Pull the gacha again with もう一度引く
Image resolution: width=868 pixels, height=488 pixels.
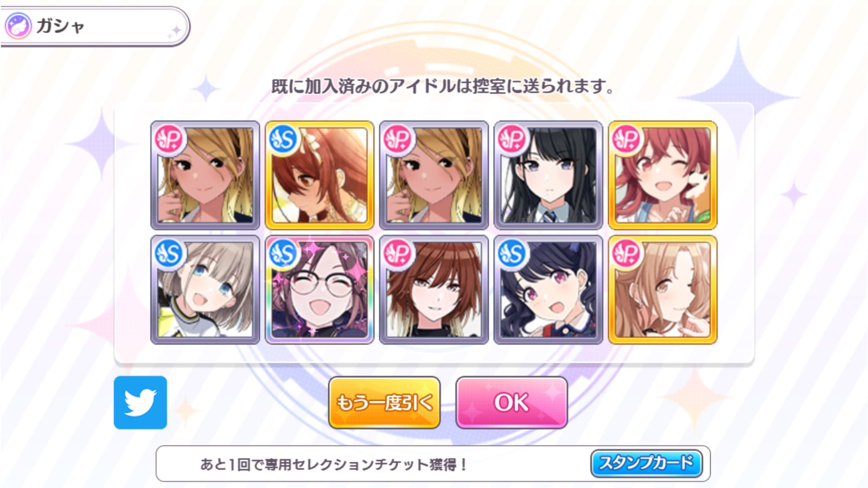pos(384,402)
